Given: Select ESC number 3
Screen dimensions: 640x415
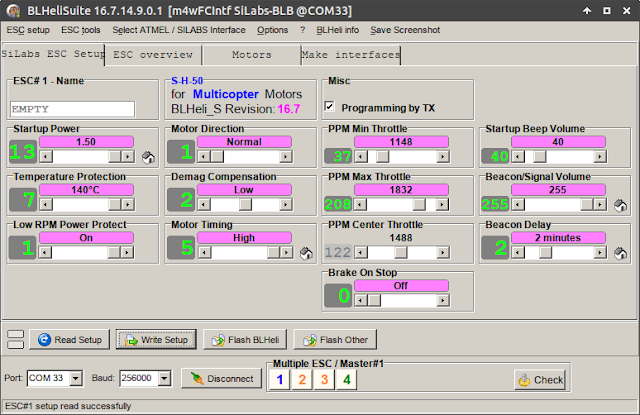Looking at the screenshot, I should pyautogui.click(x=324, y=379).
